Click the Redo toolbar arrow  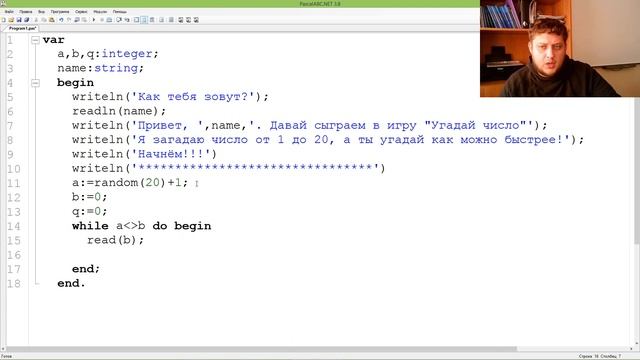[x=69, y=20]
